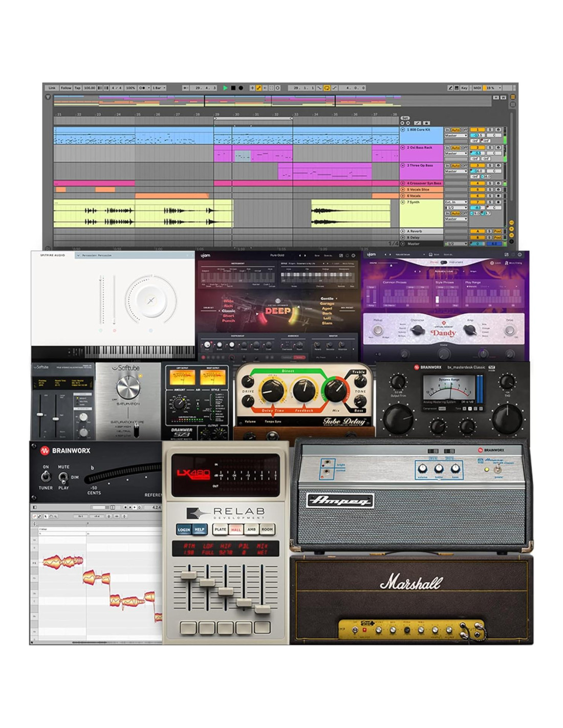This screenshot has height=728, width=563.
Task: Hit the Arrangement Record button
Action: point(241,88)
